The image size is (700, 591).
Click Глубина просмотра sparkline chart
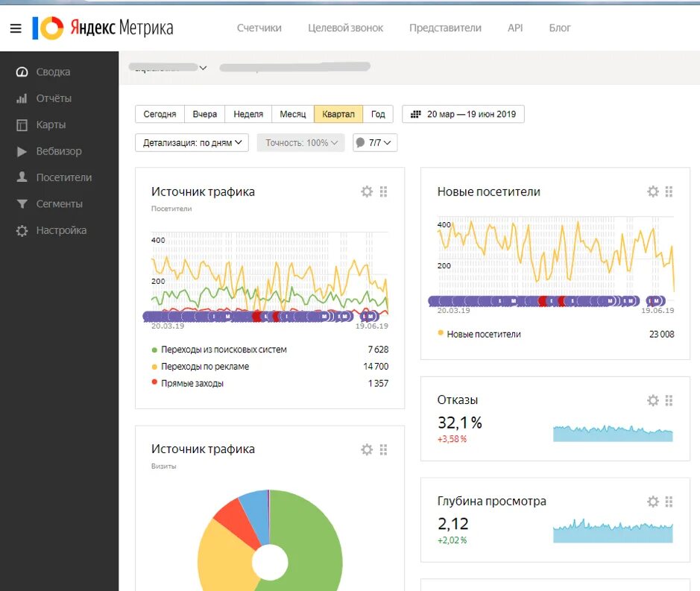(613, 531)
